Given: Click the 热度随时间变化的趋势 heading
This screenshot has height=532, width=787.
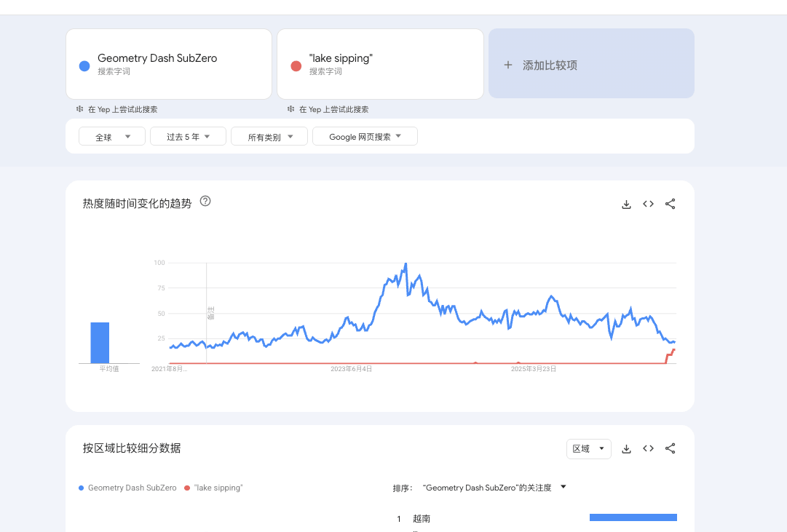Looking at the screenshot, I should [137, 203].
